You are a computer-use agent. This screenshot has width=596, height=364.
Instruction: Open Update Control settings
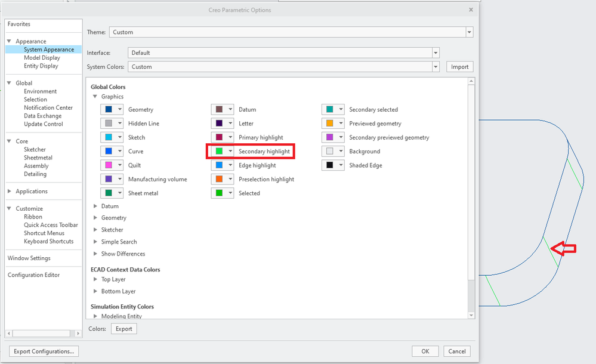pos(44,124)
